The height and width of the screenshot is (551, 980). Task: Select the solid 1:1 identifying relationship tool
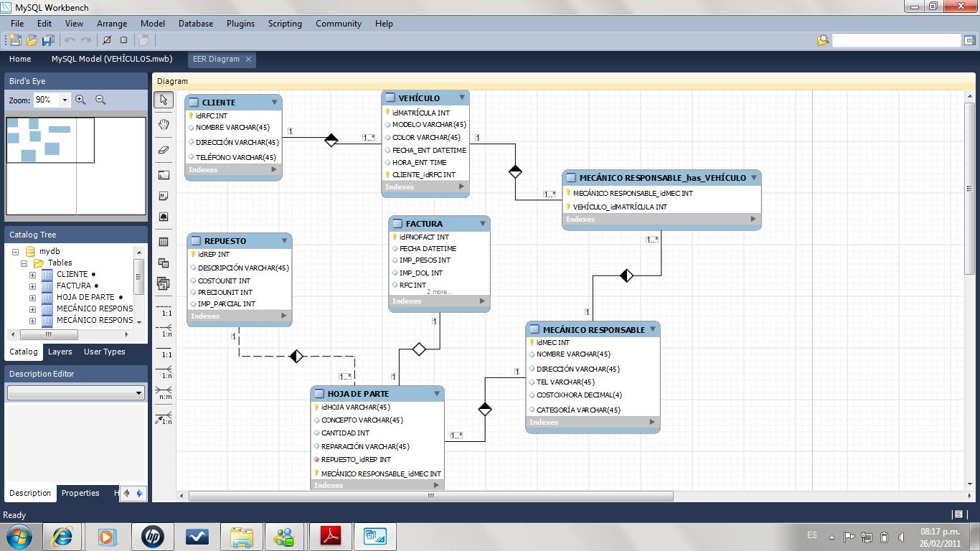[x=164, y=352]
